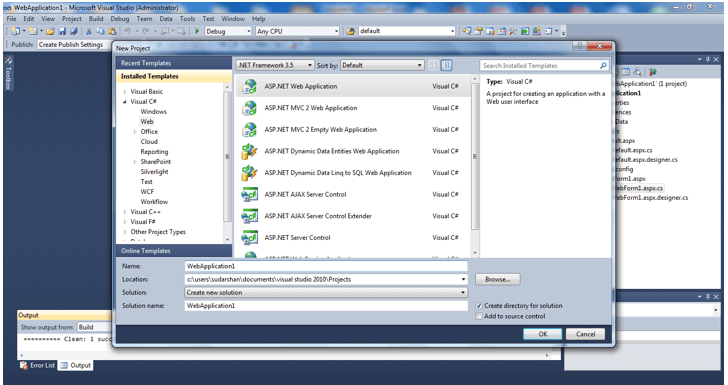The image size is (728, 385).
Task: Select the Recent Templates section
Action: [x=174, y=63]
